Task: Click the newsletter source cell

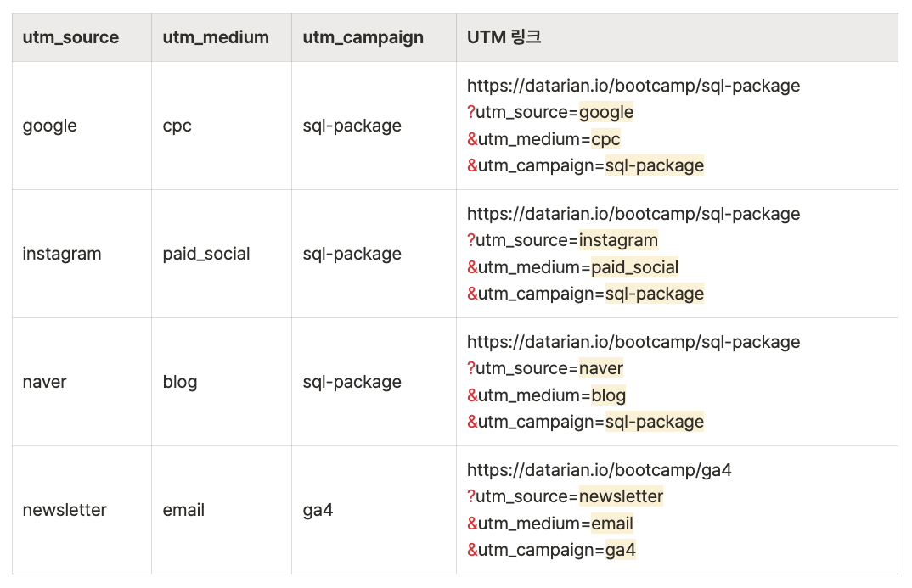Action: (65, 510)
